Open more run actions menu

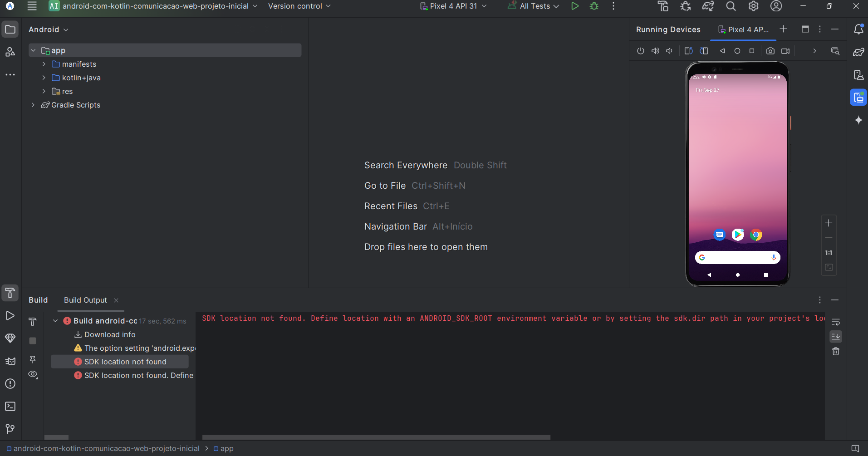click(x=613, y=6)
